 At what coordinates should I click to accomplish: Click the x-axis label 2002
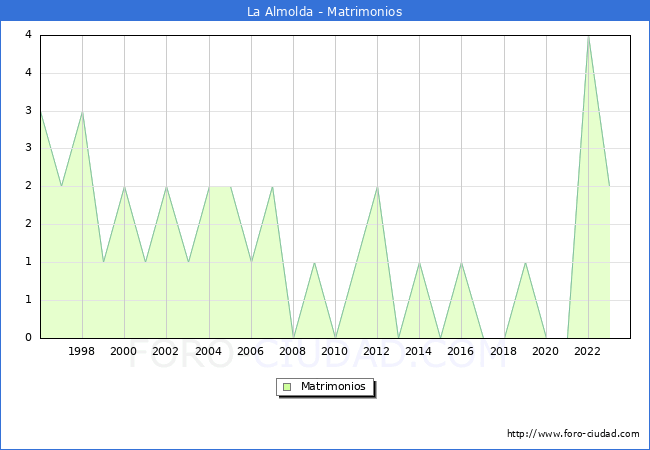coord(165,351)
